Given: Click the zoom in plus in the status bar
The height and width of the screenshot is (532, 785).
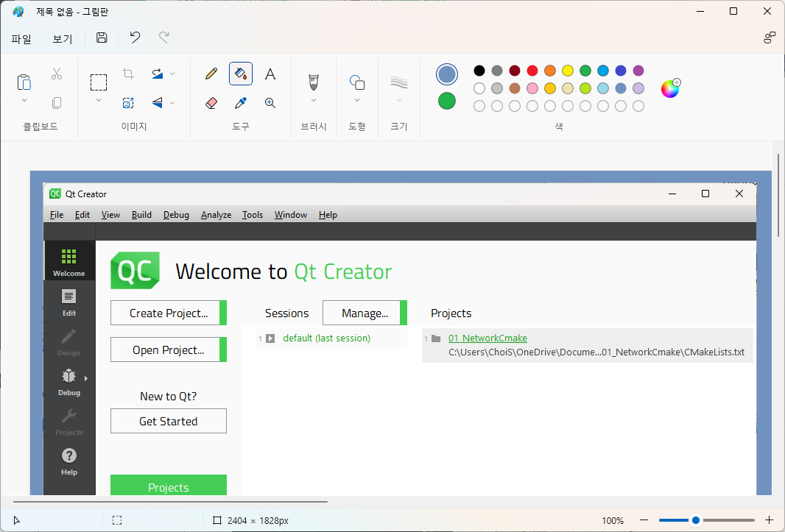Looking at the screenshot, I should tap(769, 520).
